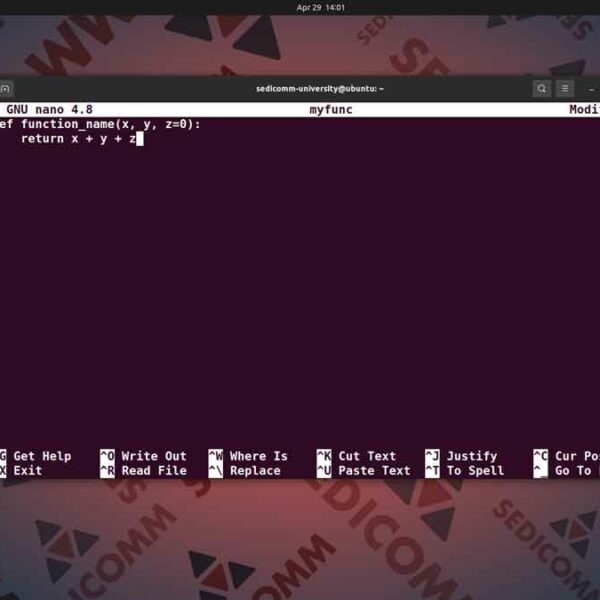
Task: Click the To Spell shortcut label
Action: [x=475, y=471]
